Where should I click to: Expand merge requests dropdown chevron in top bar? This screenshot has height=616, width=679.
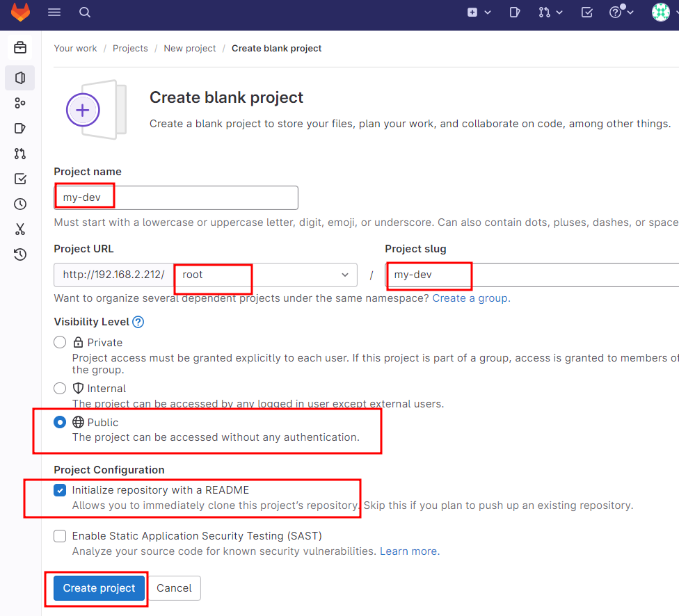(x=559, y=13)
